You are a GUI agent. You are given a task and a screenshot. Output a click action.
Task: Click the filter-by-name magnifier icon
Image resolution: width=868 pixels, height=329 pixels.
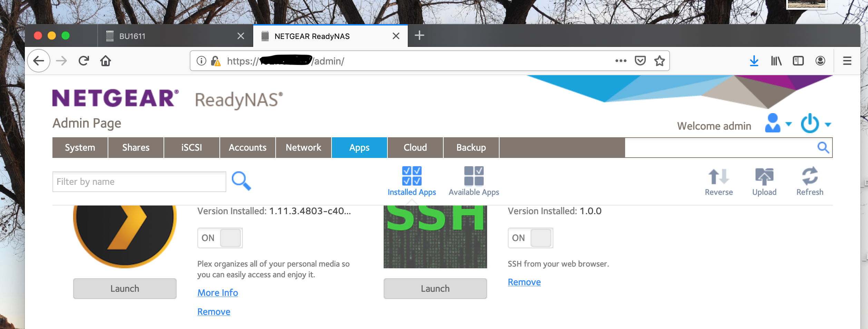point(241,181)
